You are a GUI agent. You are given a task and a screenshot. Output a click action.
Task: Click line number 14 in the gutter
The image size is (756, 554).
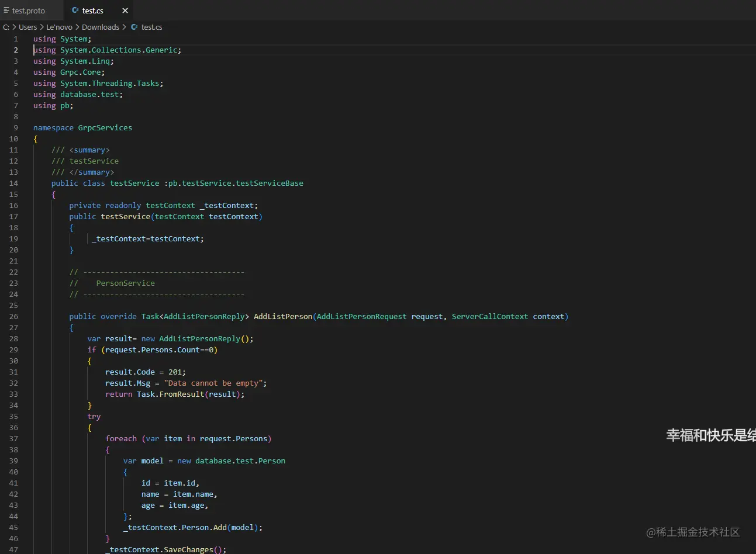point(13,183)
